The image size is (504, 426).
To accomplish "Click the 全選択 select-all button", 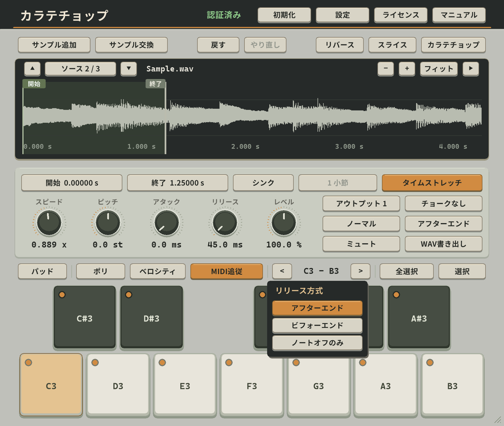I will point(407,271).
